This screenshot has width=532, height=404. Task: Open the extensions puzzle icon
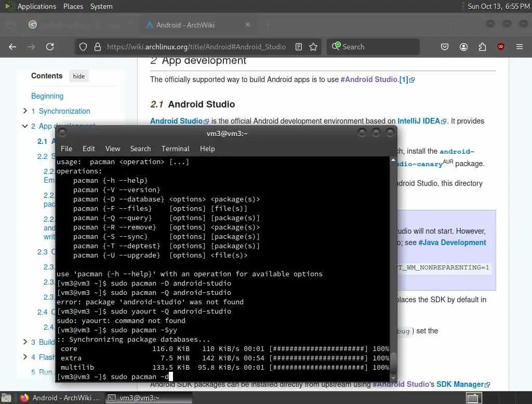pos(482,47)
